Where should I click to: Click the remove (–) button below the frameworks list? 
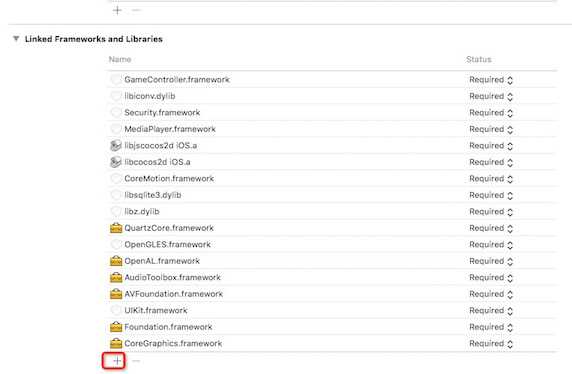click(136, 361)
